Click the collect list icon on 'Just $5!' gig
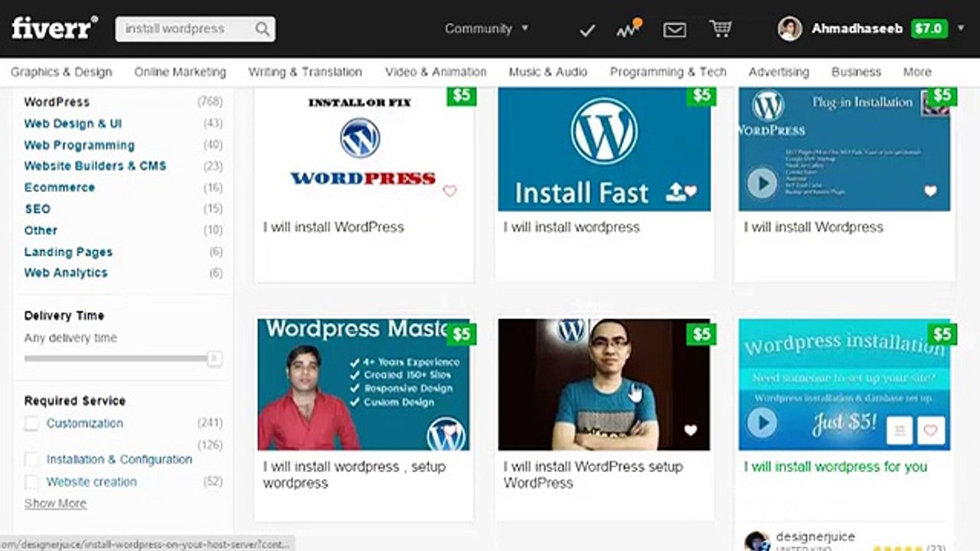980x551 pixels. click(x=900, y=431)
